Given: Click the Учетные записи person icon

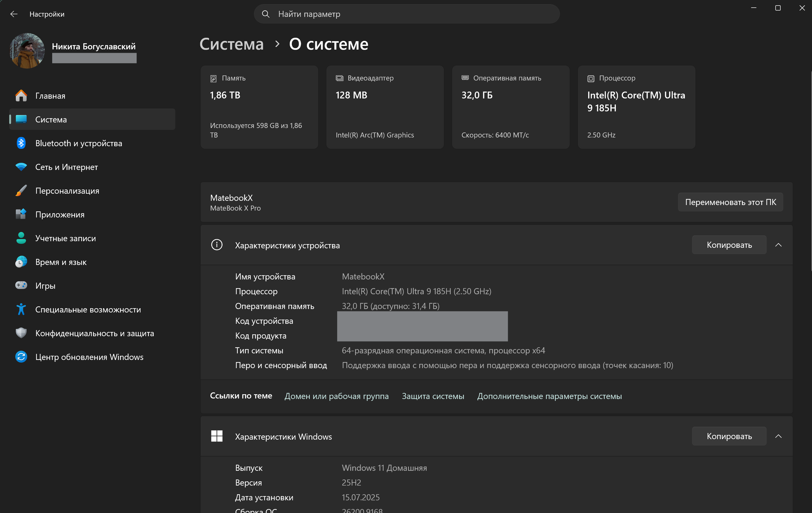Looking at the screenshot, I should 21,238.
